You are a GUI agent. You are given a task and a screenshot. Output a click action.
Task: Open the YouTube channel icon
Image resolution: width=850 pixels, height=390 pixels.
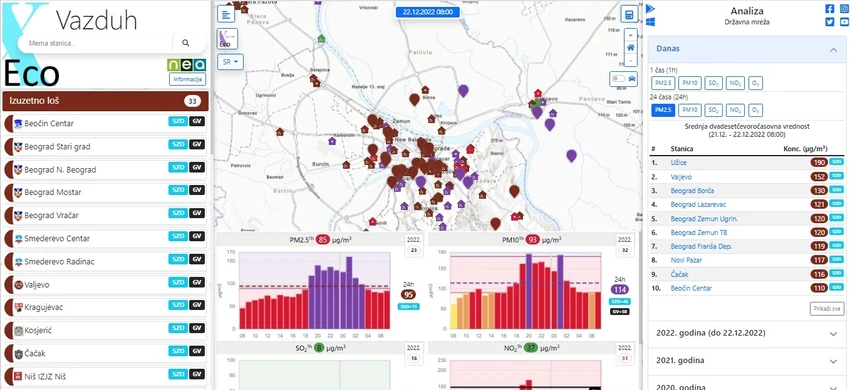[845, 22]
